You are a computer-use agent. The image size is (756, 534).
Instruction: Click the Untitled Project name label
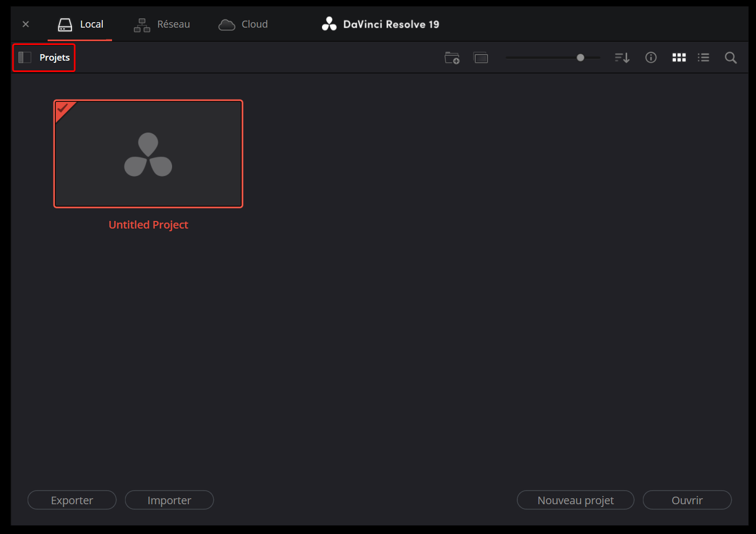[148, 225]
